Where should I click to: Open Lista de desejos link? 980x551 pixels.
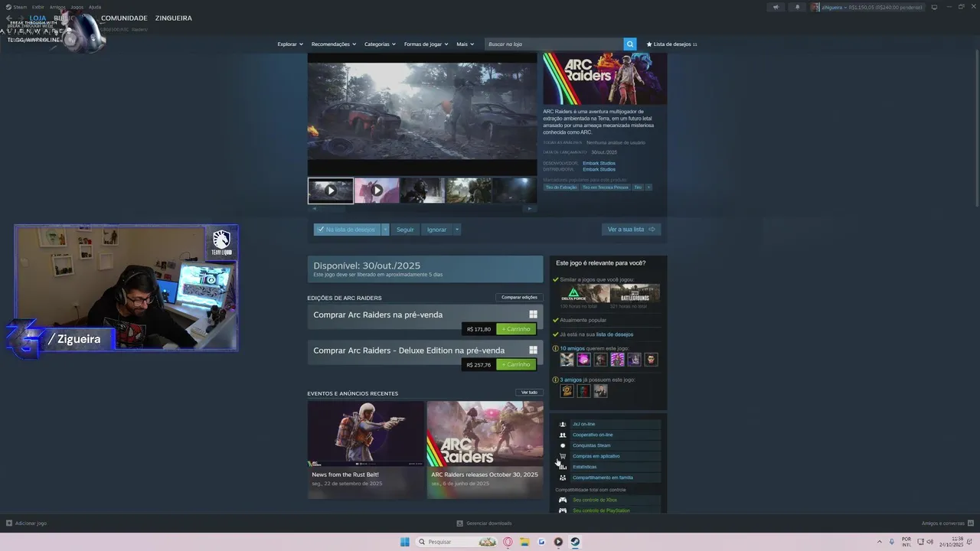671,44
